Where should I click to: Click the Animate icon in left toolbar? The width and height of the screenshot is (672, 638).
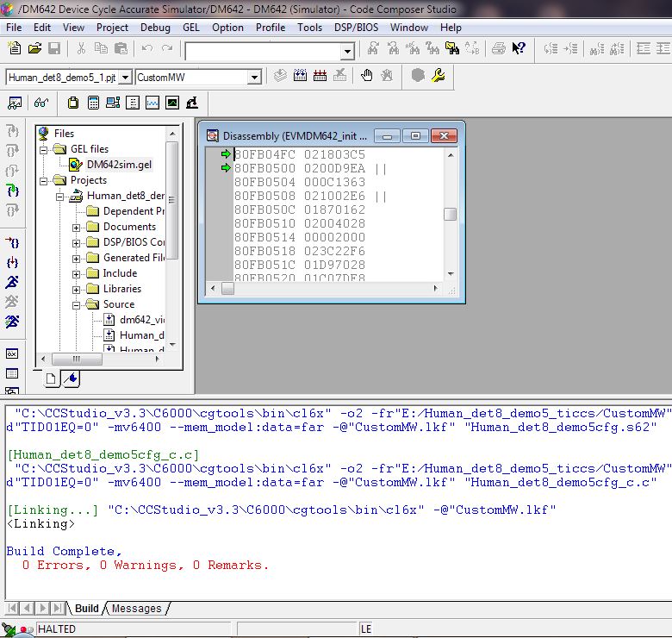pos(12,322)
